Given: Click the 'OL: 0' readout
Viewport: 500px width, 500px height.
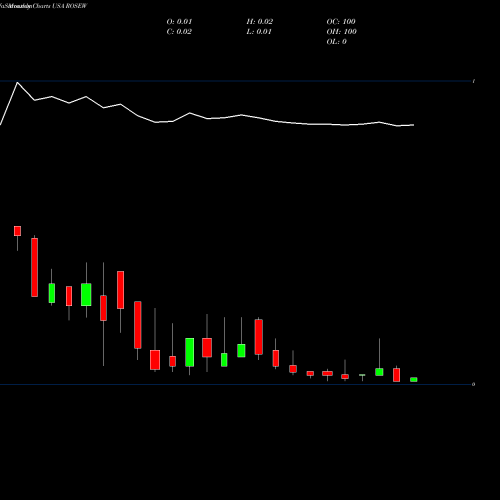Looking at the screenshot, I should pos(337,42).
